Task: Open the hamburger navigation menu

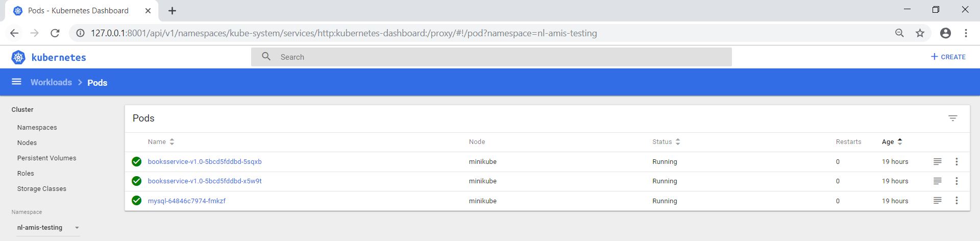Action: [16, 82]
